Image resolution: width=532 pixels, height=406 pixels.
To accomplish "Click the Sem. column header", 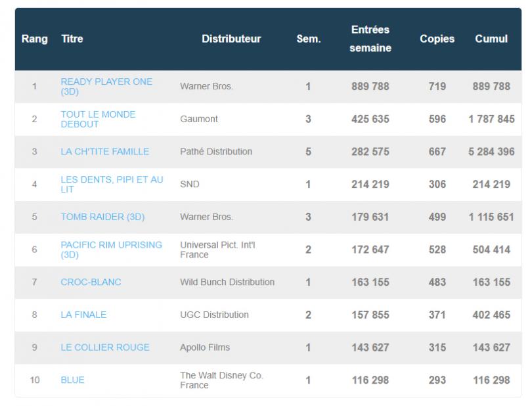I will pyautogui.click(x=308, y=39).
